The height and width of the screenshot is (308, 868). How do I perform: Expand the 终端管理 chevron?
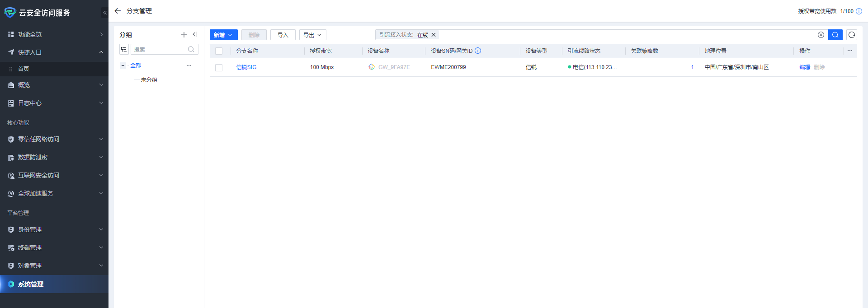[x=101, y=247]
